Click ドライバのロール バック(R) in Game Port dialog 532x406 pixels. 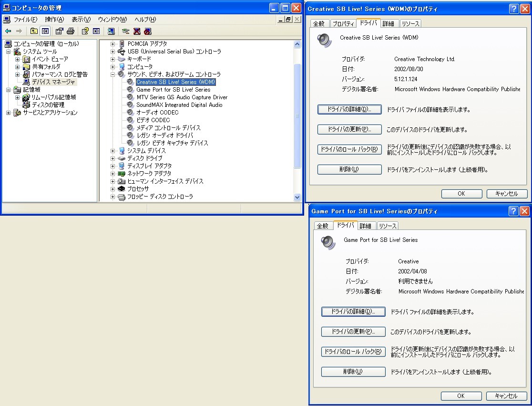[x=353, y=352]
